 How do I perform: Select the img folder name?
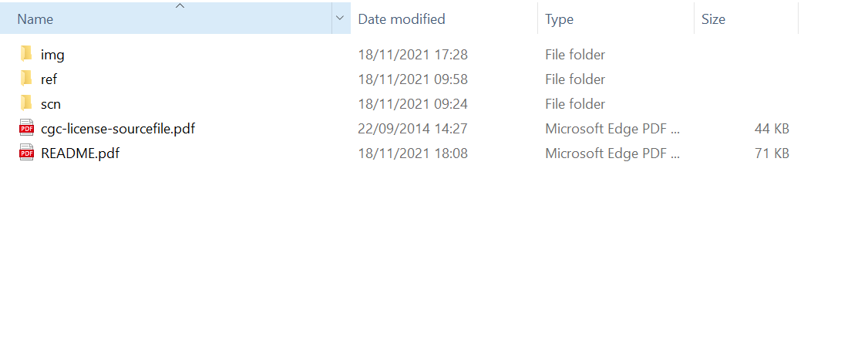tap(52, 55)
